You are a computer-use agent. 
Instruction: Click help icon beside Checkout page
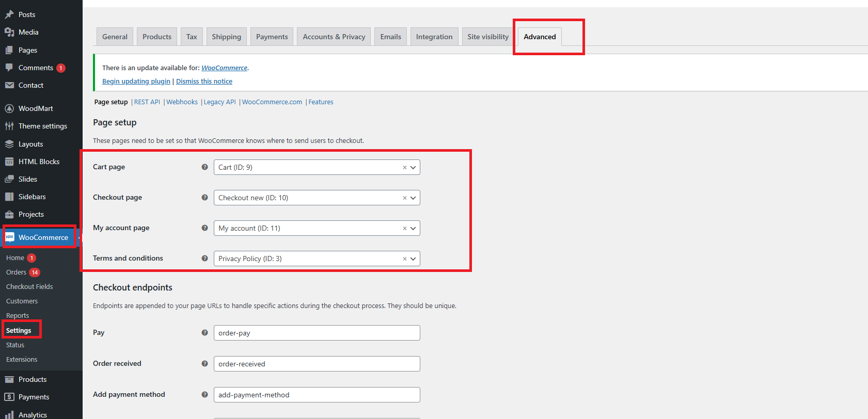204,197
